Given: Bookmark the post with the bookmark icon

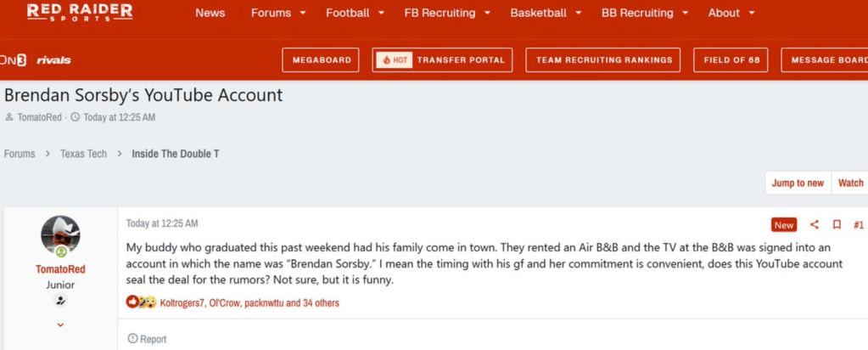Looking at the screenshot, I should pos(837,225).
